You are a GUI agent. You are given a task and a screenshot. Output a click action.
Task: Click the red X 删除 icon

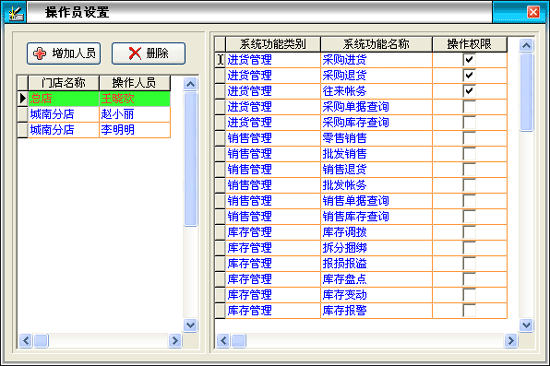click(135, 53)
